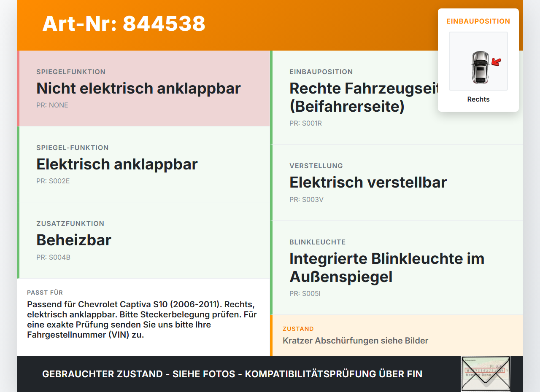Click the Passt für compatibility text
540x392 pixels.
point(143,320)
